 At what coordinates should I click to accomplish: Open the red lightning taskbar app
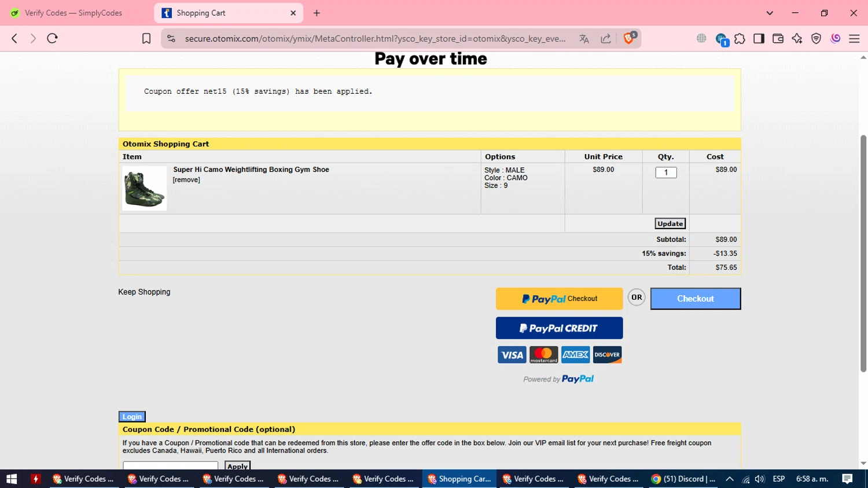tap(36, 479)
